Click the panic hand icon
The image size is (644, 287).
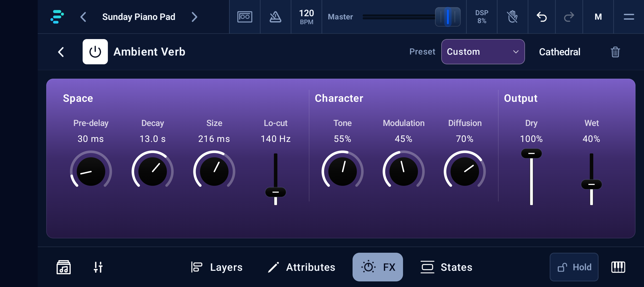click(512, 17)
